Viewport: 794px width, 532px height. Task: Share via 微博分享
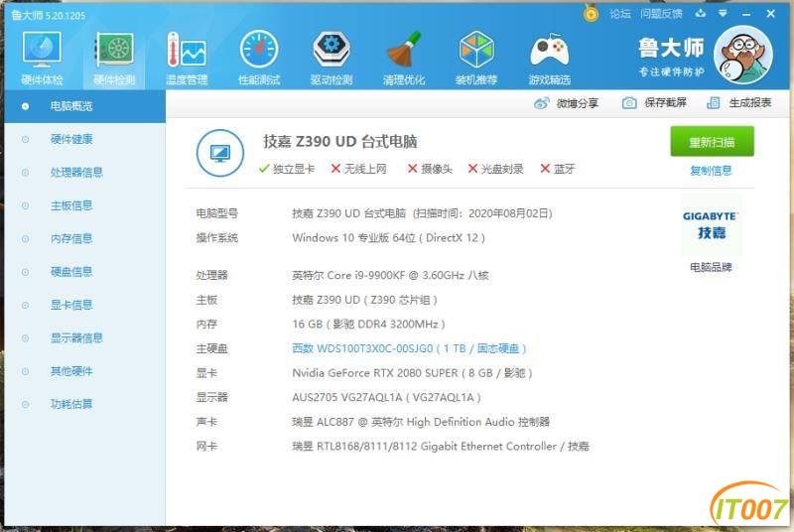pos(566,103)
